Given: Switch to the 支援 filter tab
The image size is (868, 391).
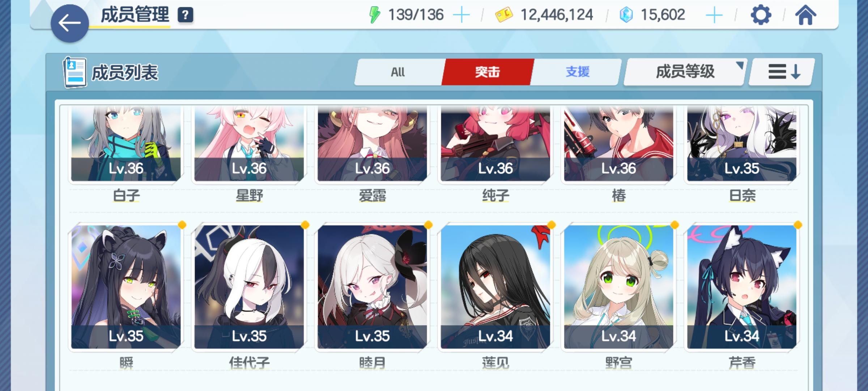Looking at the screenshot, I should 577,72.
